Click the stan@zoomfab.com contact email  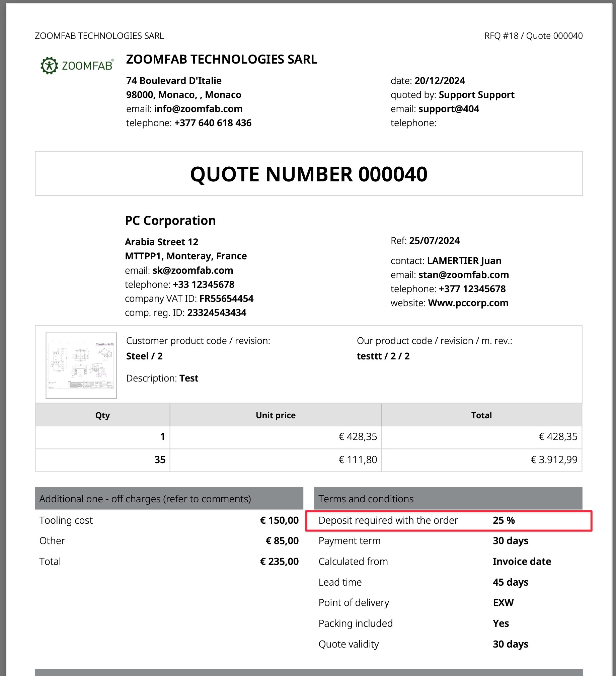pos(463,275)
